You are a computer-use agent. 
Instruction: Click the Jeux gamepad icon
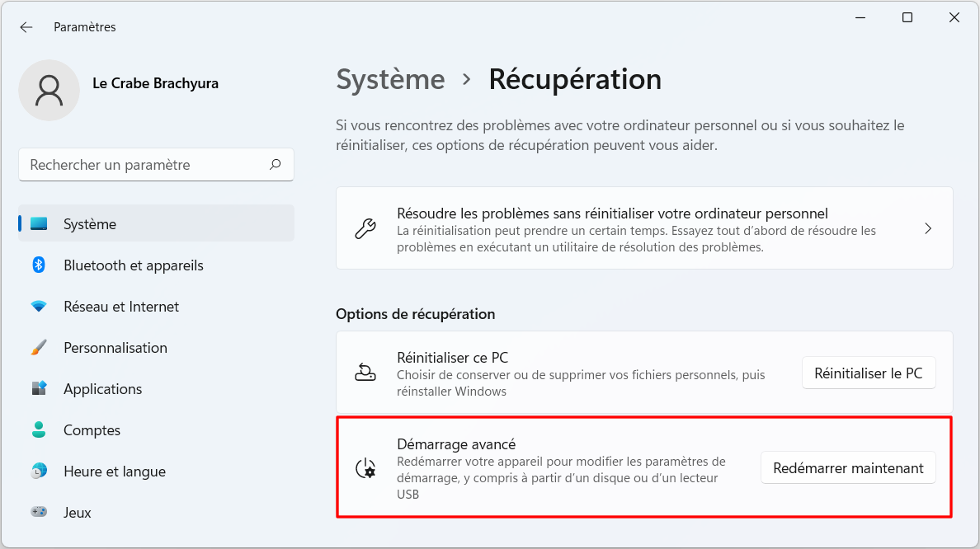(39, 512)
